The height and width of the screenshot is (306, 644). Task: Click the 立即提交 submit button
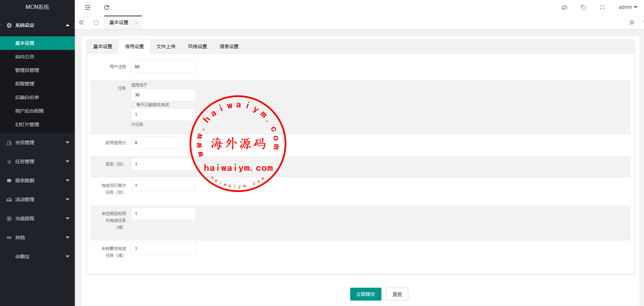[365, 294]
